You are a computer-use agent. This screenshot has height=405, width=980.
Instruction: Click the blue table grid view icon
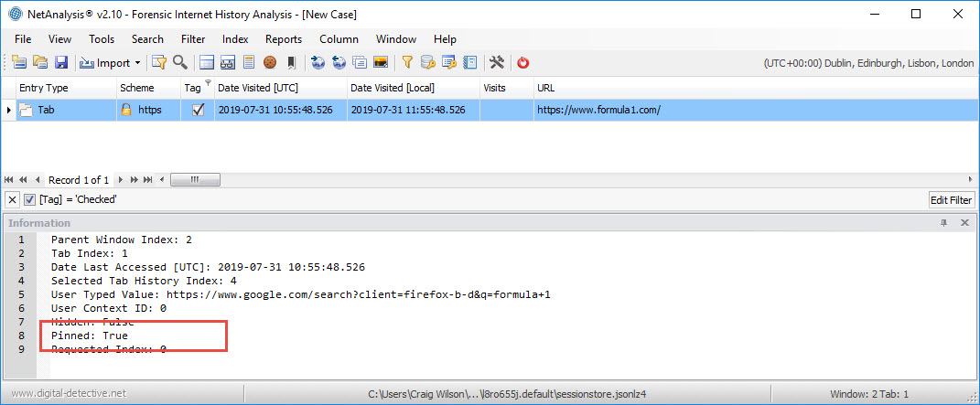[207, 62]
